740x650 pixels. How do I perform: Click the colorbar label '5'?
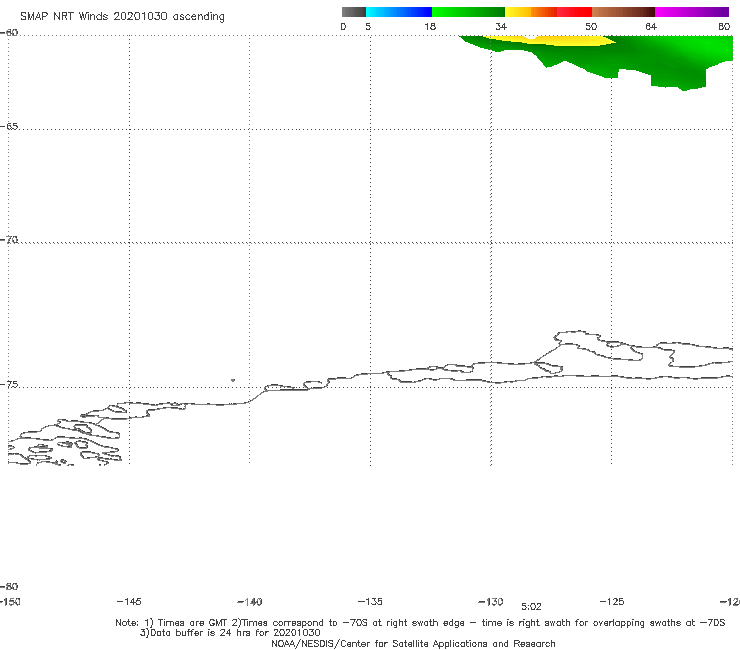pos(368,26)
